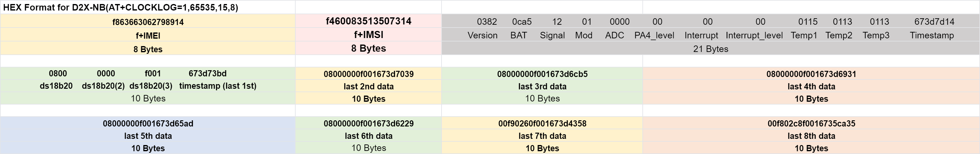Select cell 08000000f001673d65ad
Image resolution: width=980 pixels, height=154 pixels.
click(147, 123)
